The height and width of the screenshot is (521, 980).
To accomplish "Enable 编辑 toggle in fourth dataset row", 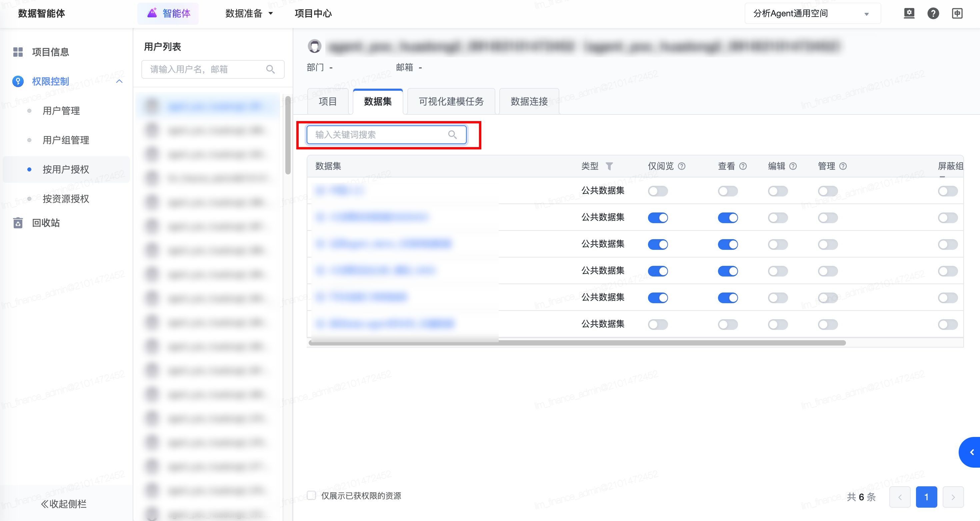I will [x=778, y=271].
